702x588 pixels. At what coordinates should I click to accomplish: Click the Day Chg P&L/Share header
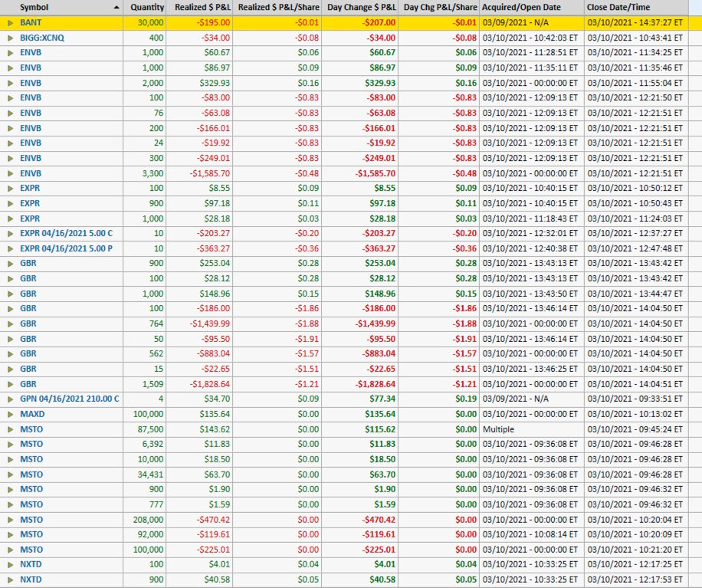tap(440, 7)
